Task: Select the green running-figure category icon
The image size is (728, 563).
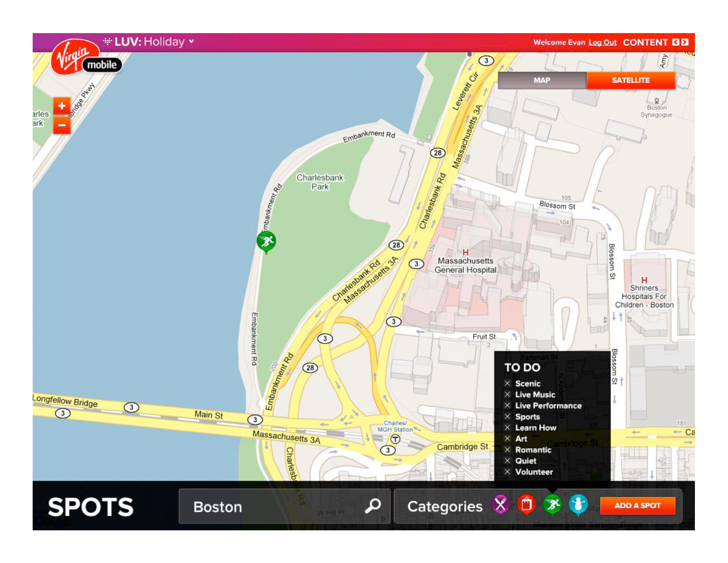Action: 552,505
